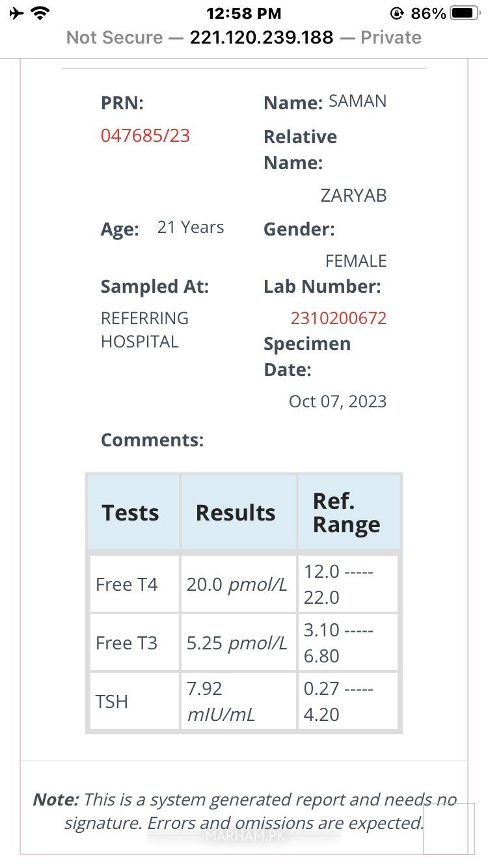
Task: Tap the Wi-Fi signal icon
Action: point(40,13)
